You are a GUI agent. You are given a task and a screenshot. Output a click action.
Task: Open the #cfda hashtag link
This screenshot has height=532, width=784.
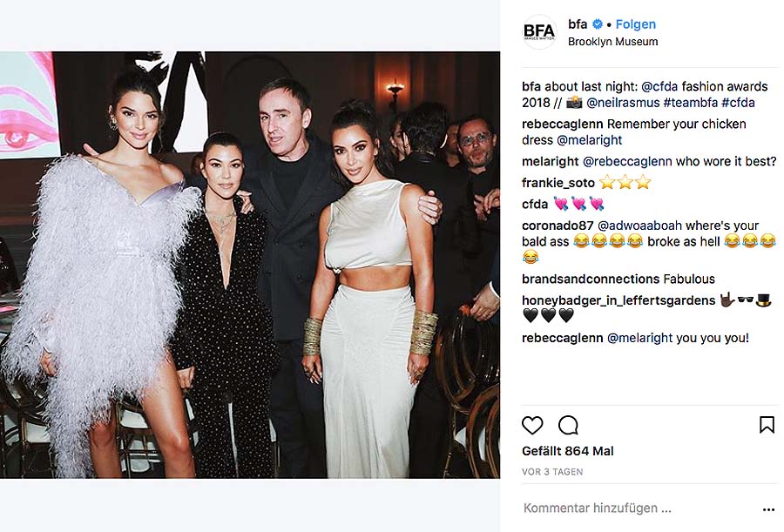tap(738, 103)
